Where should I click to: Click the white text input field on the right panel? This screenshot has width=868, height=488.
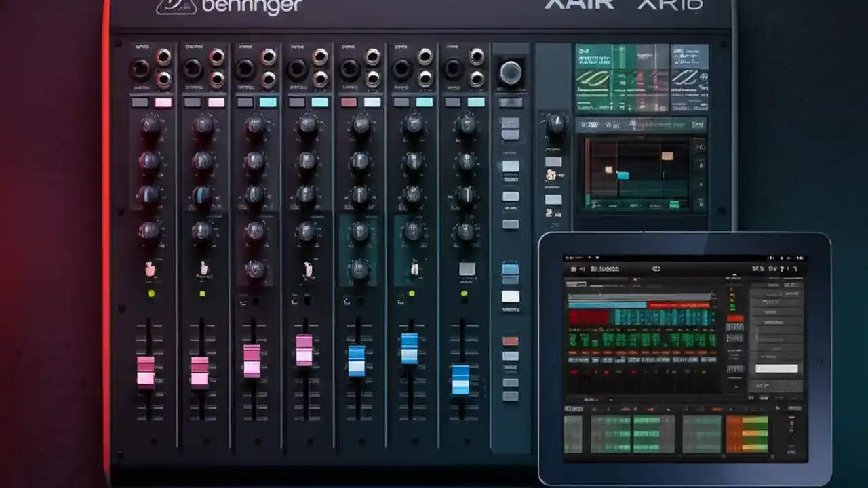pos(777,369)
